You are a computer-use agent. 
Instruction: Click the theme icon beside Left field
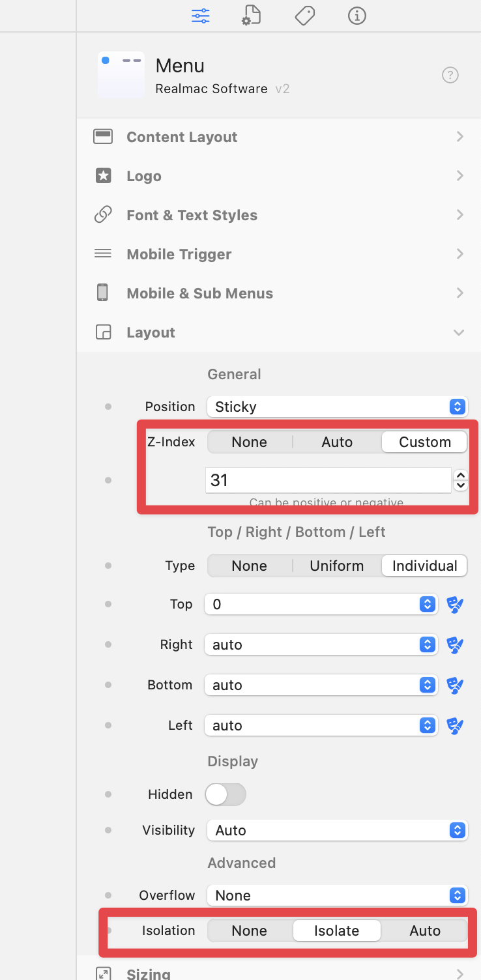click(455, 726)
